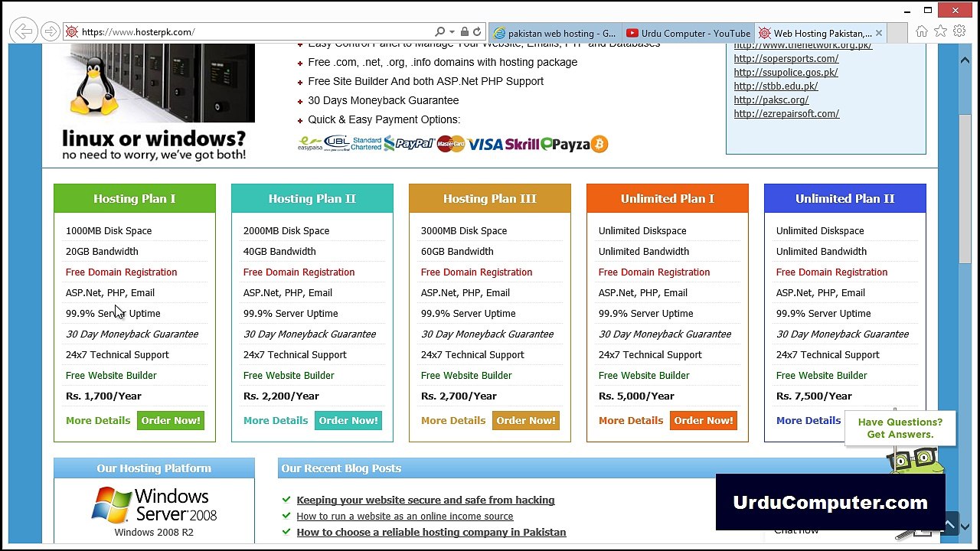Click Free Domain Registration in Hosting Plan II
This screenshot has height=551, width=980.
(299, 272)
